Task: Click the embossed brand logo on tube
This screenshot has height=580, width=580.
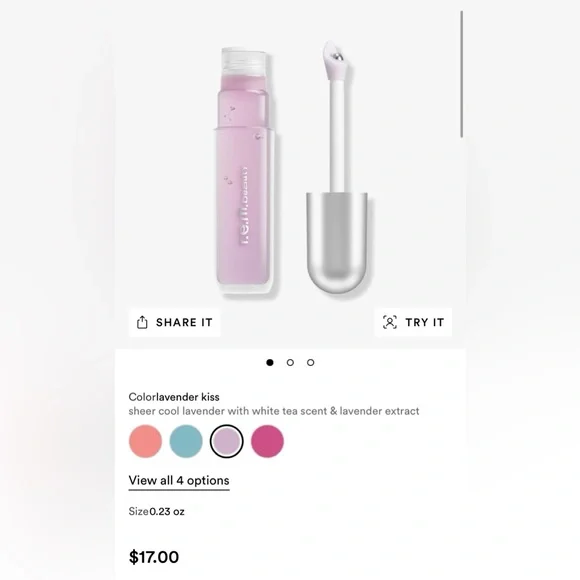Action: (x=243, y=206)
